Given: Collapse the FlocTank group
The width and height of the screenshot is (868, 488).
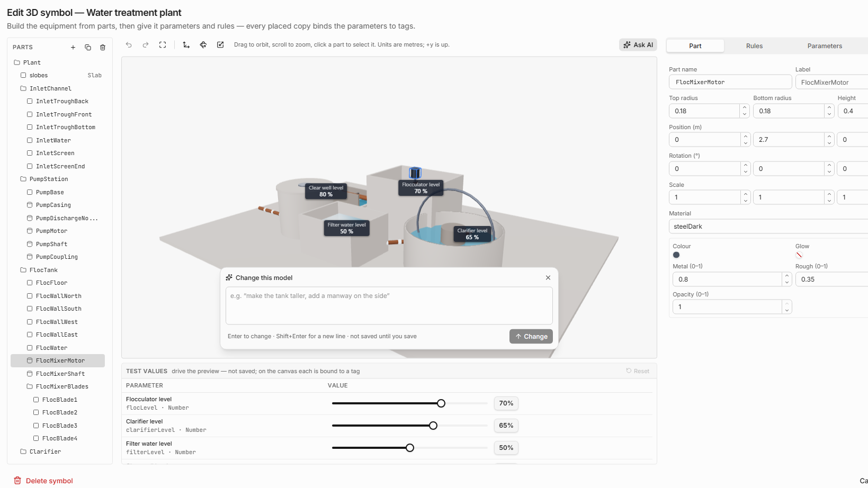Looking at the screenshot, I should [x=23, y=270].
